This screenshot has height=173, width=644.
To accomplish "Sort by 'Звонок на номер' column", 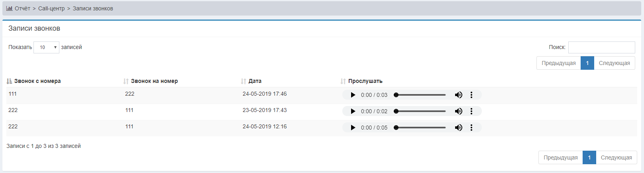I will pyautogui.click(x=154, y=81).
